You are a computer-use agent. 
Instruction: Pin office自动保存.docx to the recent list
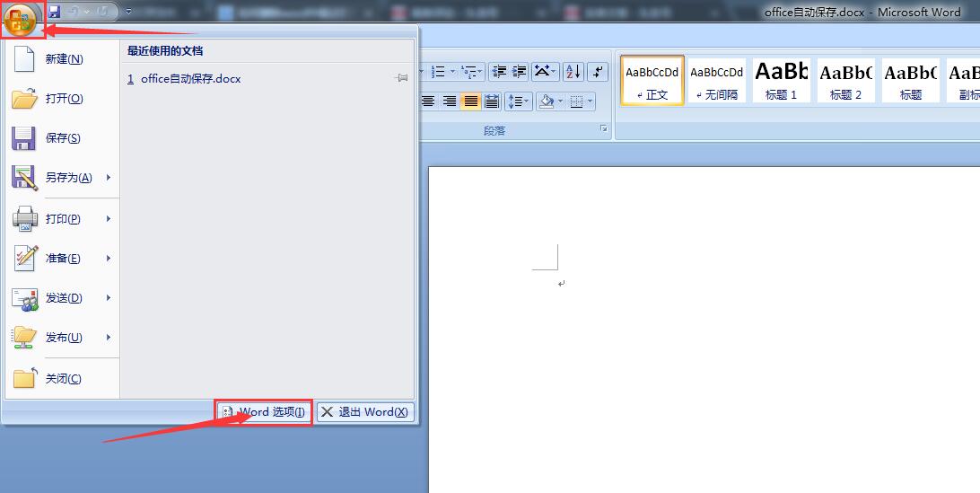tap(401, 78)
